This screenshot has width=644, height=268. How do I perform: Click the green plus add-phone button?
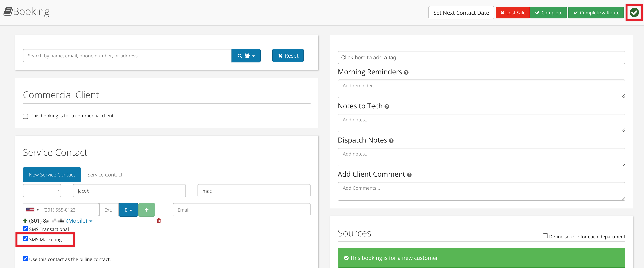pyautogui.click(x=146, y=210)
